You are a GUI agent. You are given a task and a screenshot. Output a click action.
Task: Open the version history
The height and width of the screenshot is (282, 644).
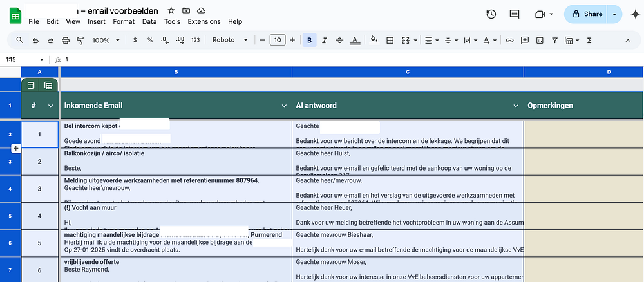click(491, 14)
